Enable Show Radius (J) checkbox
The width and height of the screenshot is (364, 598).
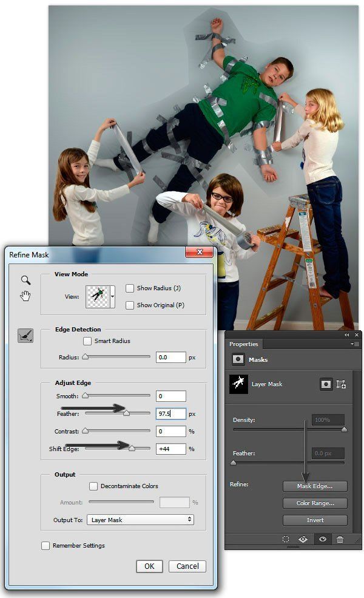(130, 288)
